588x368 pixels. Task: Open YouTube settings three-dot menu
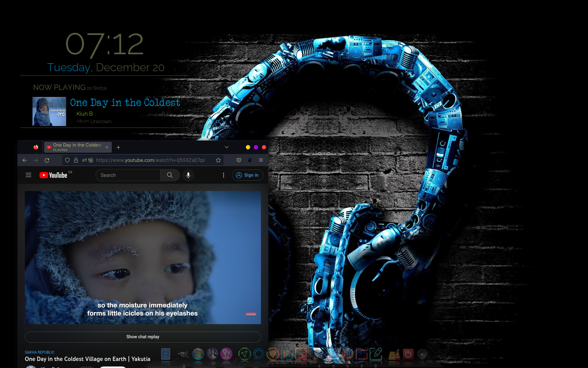tap(224, 175)
